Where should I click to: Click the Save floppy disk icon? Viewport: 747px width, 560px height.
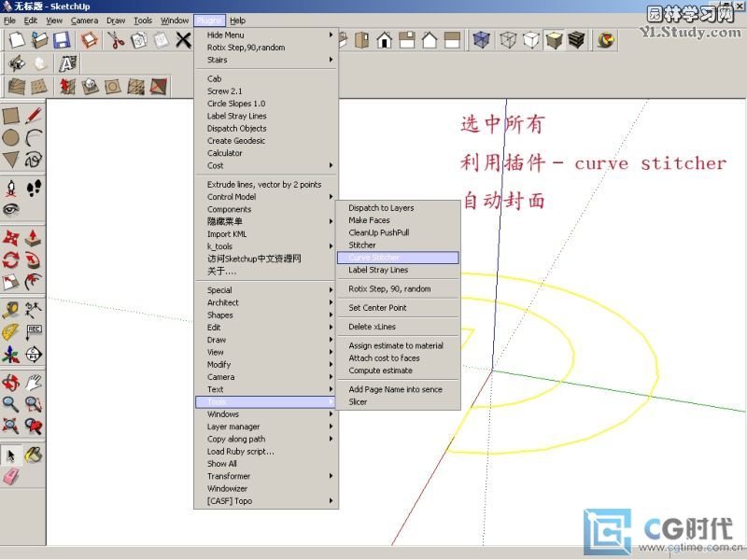tap(62, 40)
